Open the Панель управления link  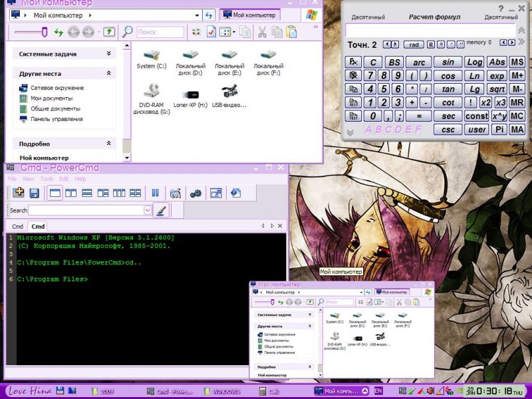[57, 119]
